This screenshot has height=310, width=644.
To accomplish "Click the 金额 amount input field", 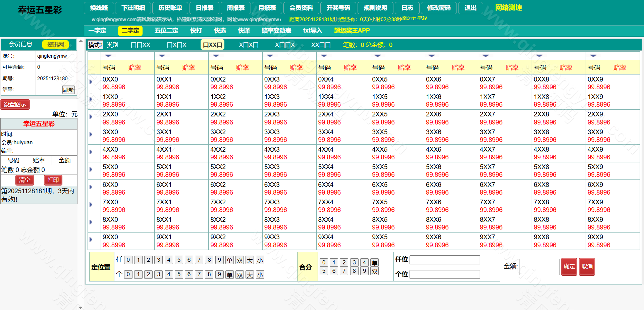I will pos(539,267).
